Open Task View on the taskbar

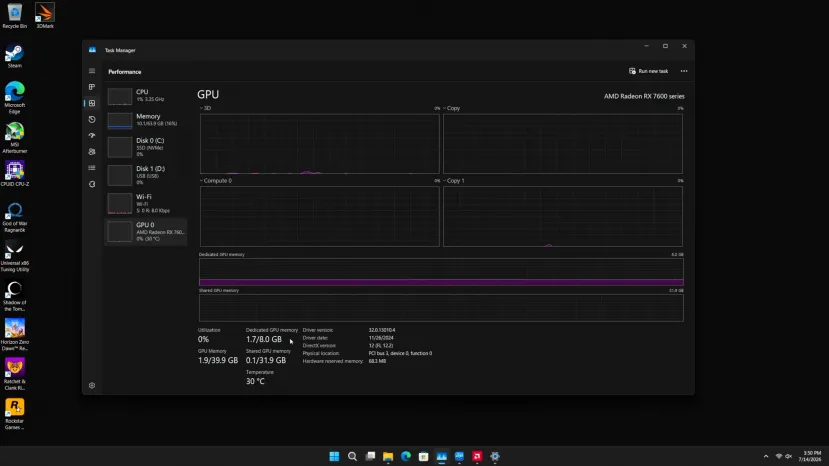pyautogui.click(x=370, y=456)
